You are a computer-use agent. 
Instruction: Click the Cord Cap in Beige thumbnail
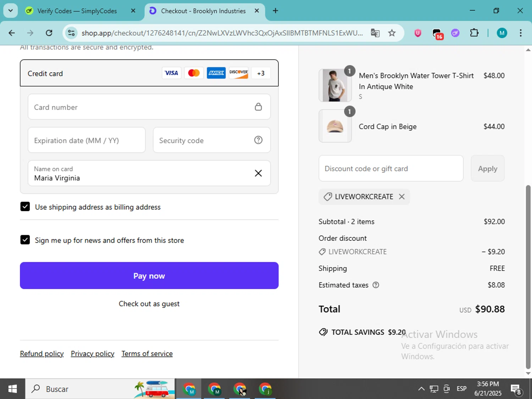(x=335, y=126)
